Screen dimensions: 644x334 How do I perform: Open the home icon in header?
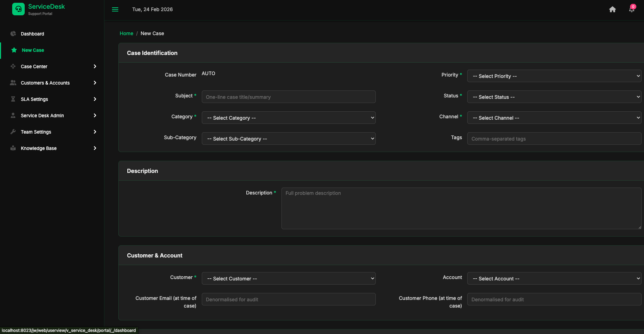pos(612,9)
